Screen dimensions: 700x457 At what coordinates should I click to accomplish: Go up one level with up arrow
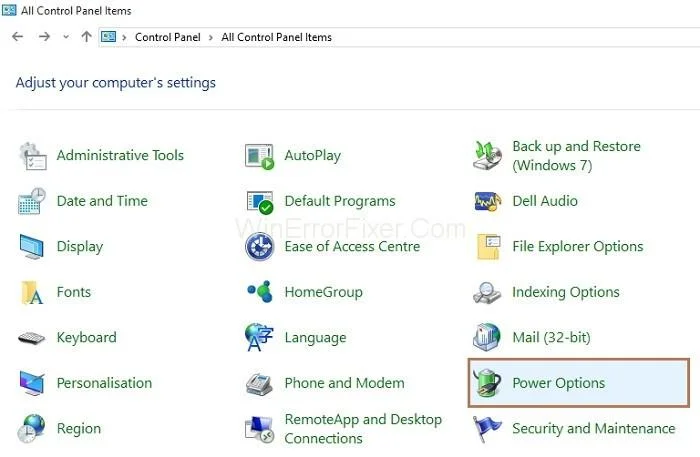87,37
